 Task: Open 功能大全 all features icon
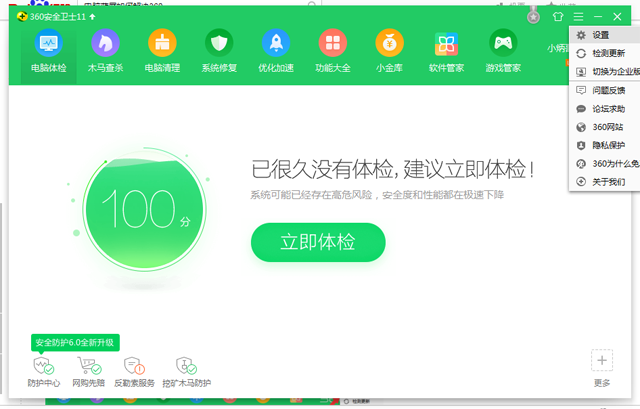[x=333, y=43]
